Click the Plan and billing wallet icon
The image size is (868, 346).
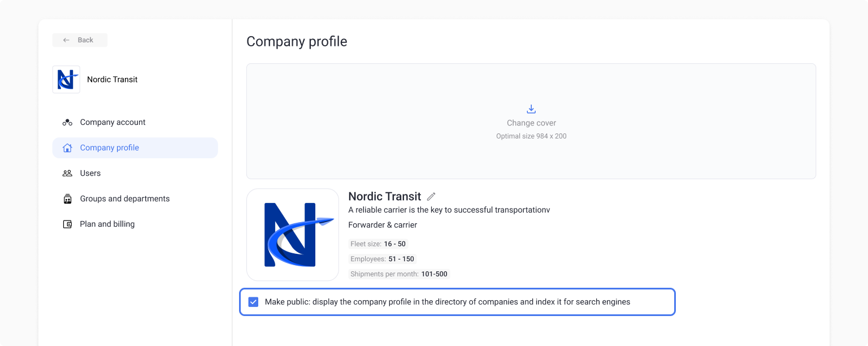tap(67, 224)
